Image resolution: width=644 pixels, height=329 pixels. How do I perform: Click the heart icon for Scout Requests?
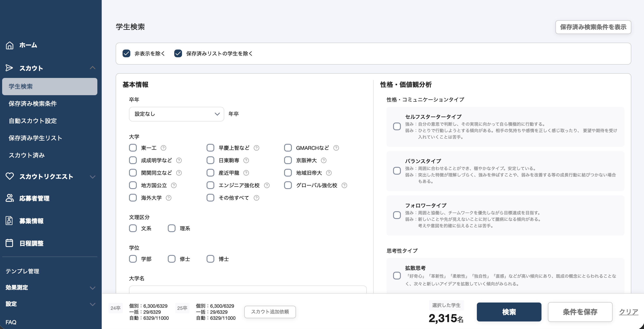point(9,176)
